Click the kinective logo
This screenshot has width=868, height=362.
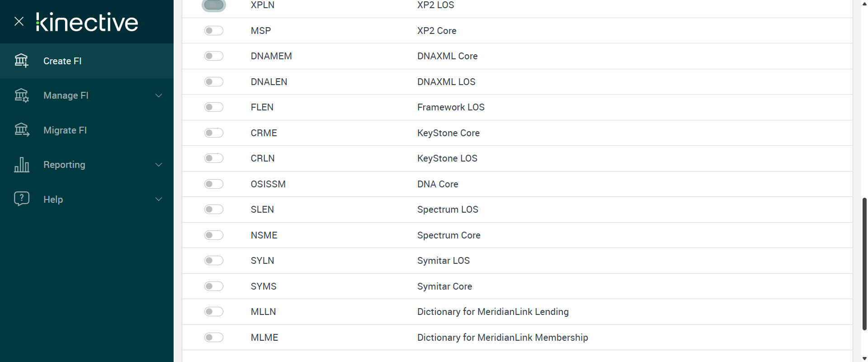pyautogui.click(x=87, y=22)
